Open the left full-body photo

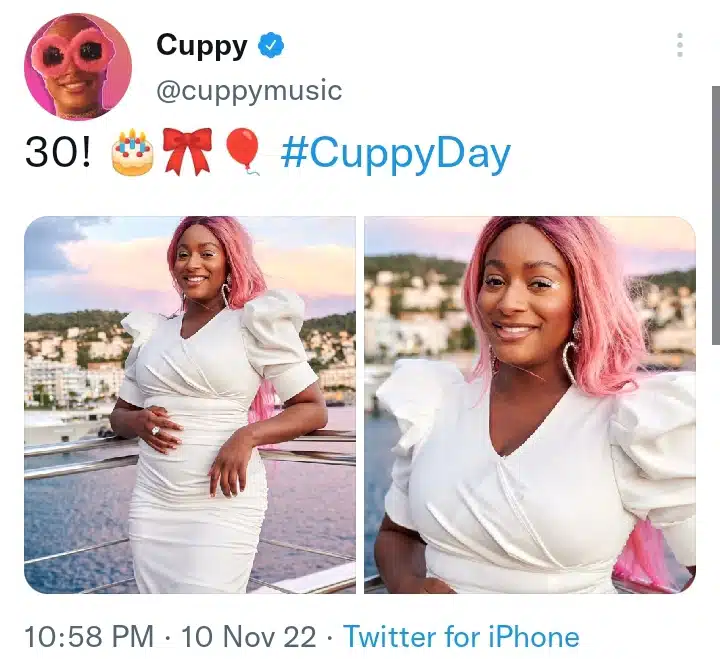tap(190, 405)
